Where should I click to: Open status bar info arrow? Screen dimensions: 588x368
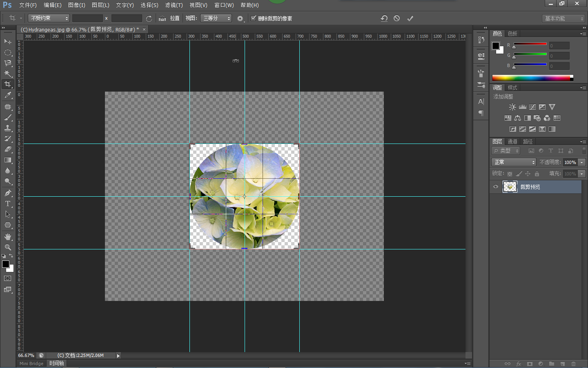click(118, 356)
